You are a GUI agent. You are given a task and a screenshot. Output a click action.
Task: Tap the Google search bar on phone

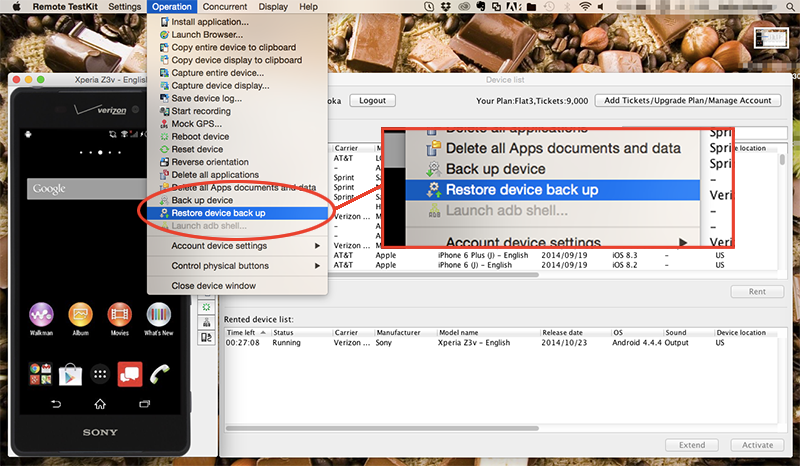pyautogui.click(x=86, y=189)
